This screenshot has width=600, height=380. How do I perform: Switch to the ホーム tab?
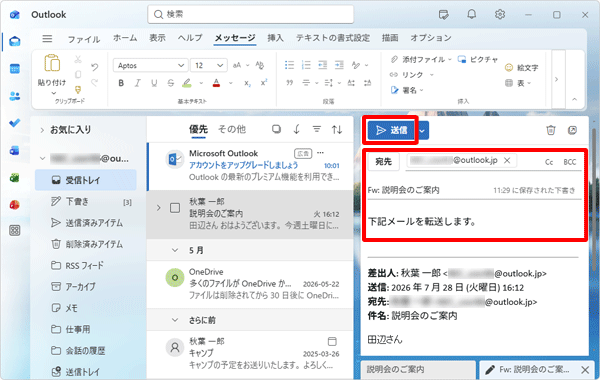[x=125, y=38]
